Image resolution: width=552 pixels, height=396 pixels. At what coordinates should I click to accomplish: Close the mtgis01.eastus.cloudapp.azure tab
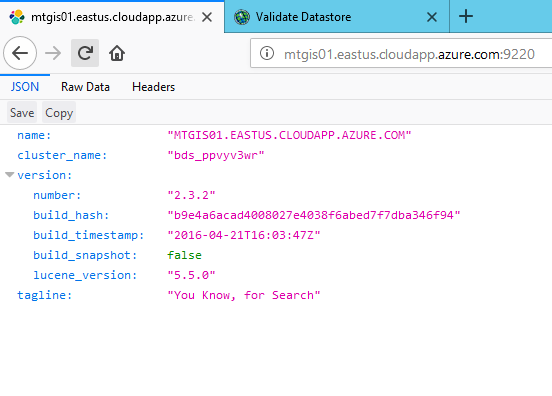pos(207,17)
